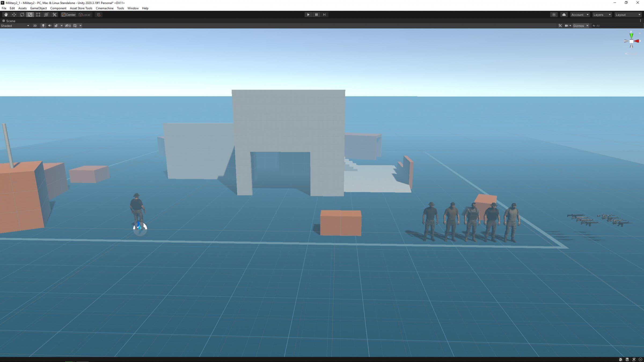644x362 pixels.
Task: Open the GameObject menu
Action: (x=38, y=8)
